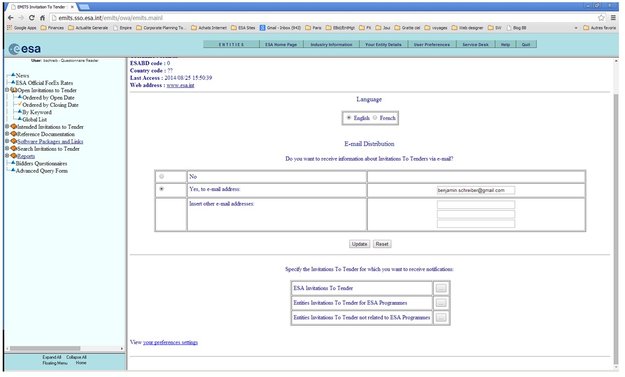Screen dimensions: 625x377
Task: Click the browser forward arrow
Action: click(21, 18)
